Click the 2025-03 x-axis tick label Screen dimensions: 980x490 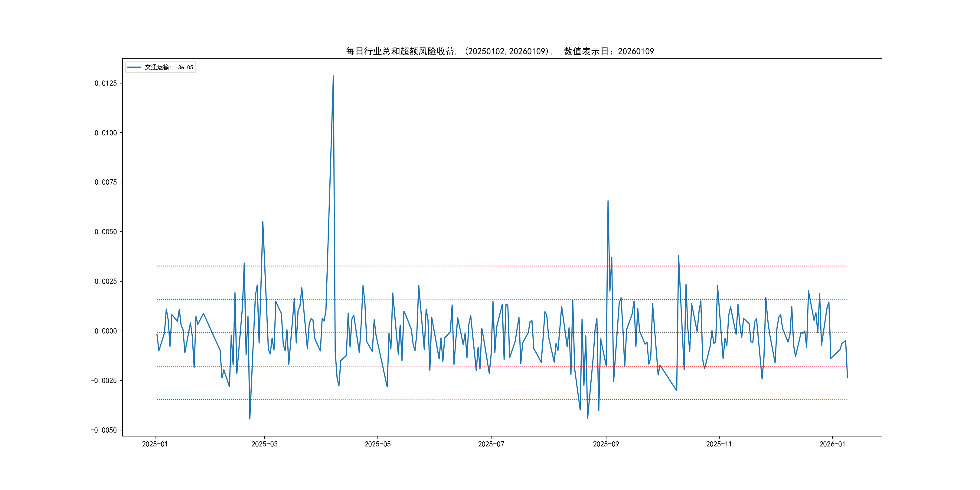(x=264, y=444)
